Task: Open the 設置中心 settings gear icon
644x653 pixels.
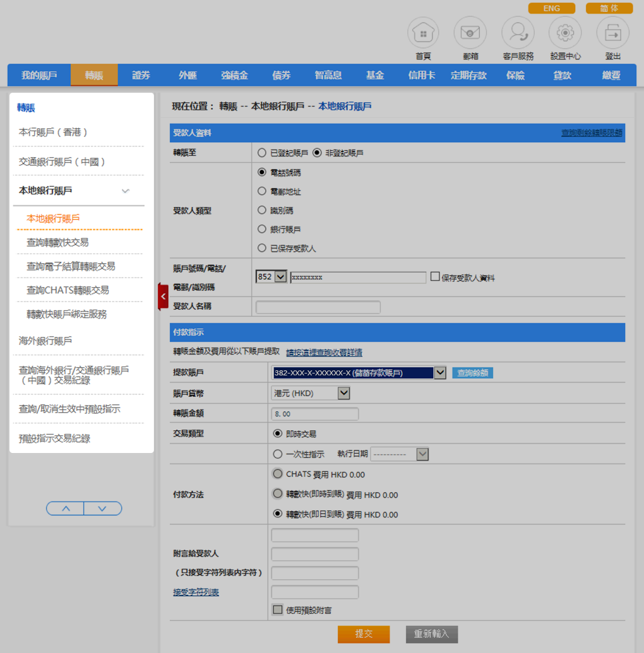Action: point(565,33)
